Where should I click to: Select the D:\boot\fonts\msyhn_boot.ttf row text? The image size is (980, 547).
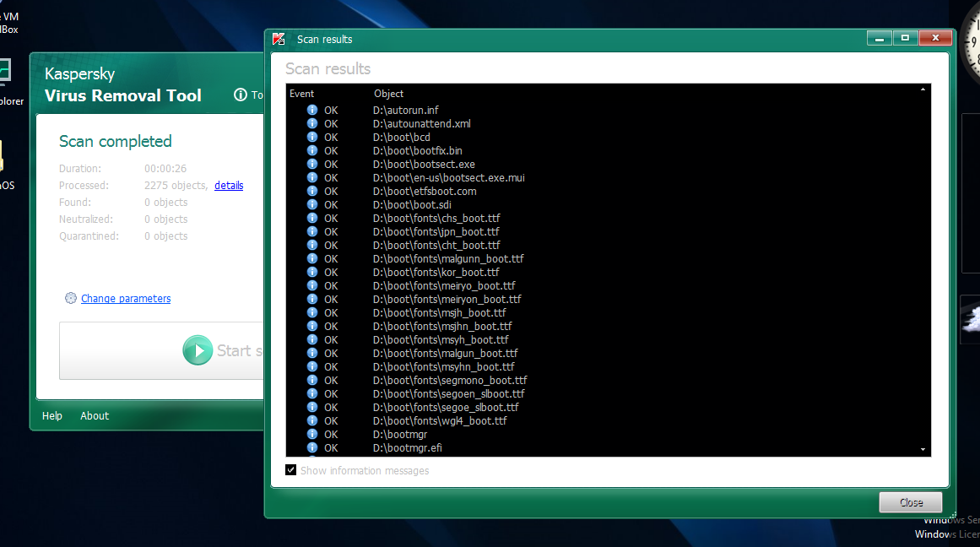[444, 367]
